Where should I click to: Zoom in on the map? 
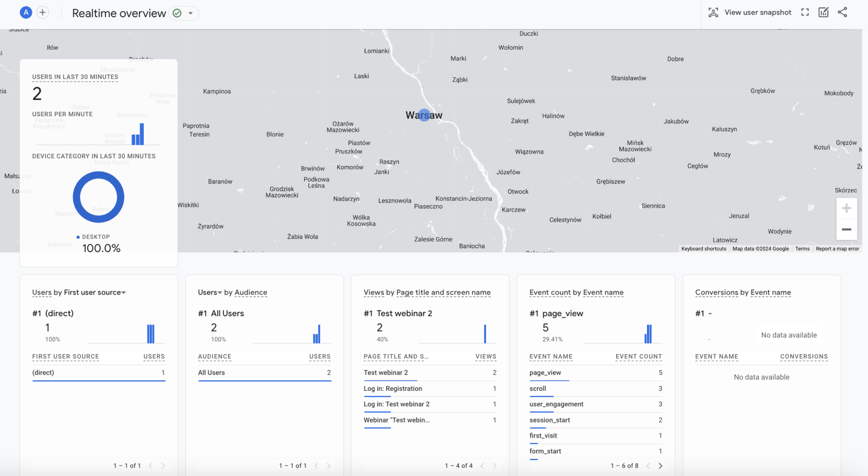[847, 208]
